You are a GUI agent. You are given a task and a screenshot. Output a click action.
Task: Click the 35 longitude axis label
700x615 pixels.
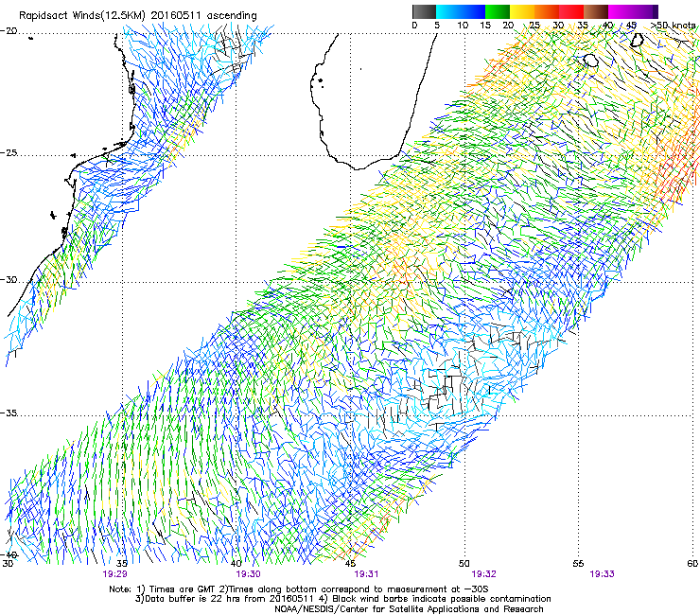tap(122, 563)
